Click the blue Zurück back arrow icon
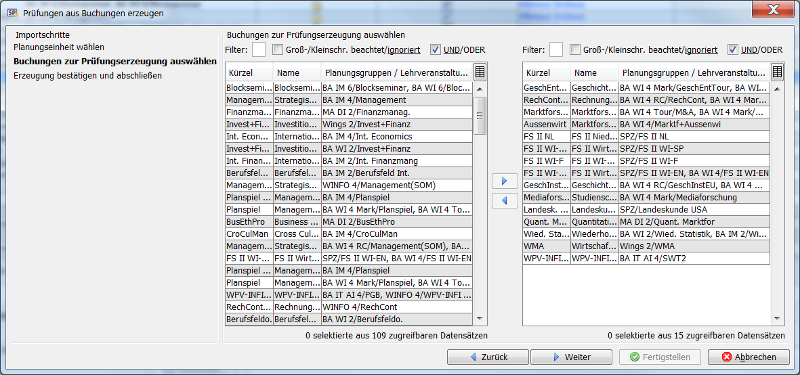 pyautogui.click(x=474, y=357)
